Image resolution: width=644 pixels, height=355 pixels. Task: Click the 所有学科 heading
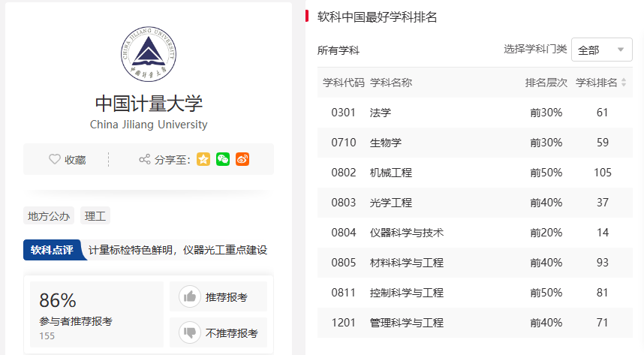[x=339, y=50]
